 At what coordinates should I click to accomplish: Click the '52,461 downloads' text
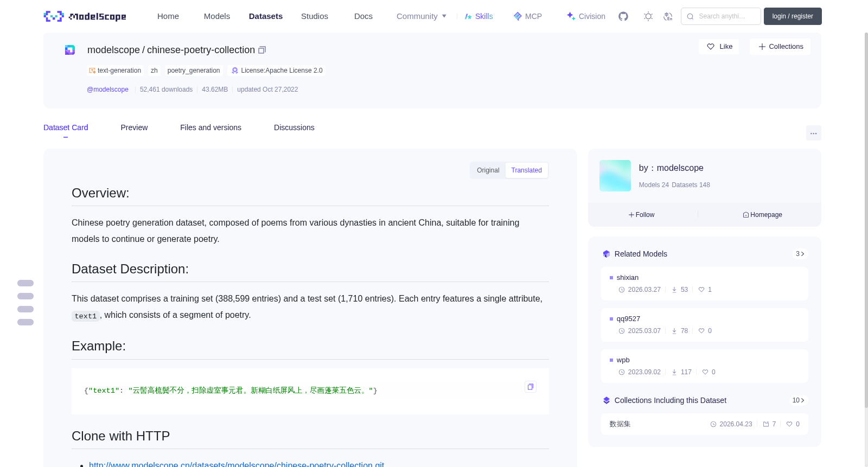click(x=166, y=89)
